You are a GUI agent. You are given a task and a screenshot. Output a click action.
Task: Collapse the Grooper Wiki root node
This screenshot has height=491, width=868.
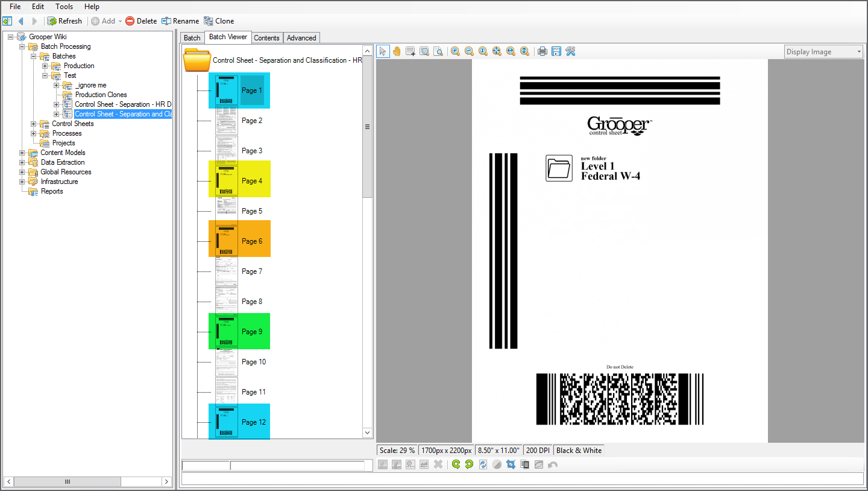[x=11, y=37]
